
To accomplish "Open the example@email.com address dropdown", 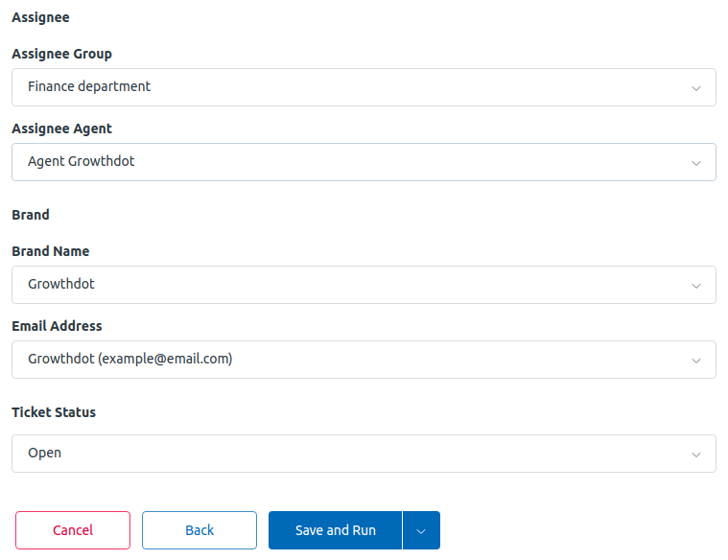I will [x=364, y=360].
